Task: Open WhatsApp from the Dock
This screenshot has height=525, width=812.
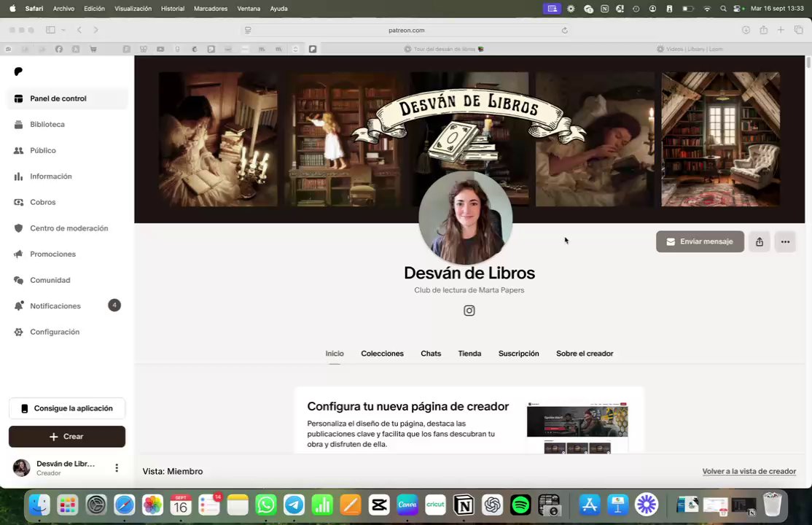Action: click(265, 505)
